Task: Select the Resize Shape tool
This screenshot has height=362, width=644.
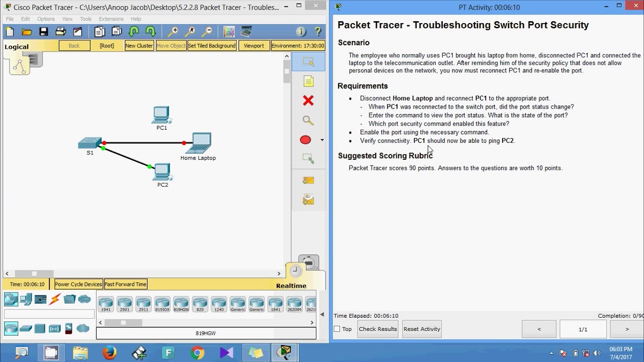Action: tap(308, 159)
